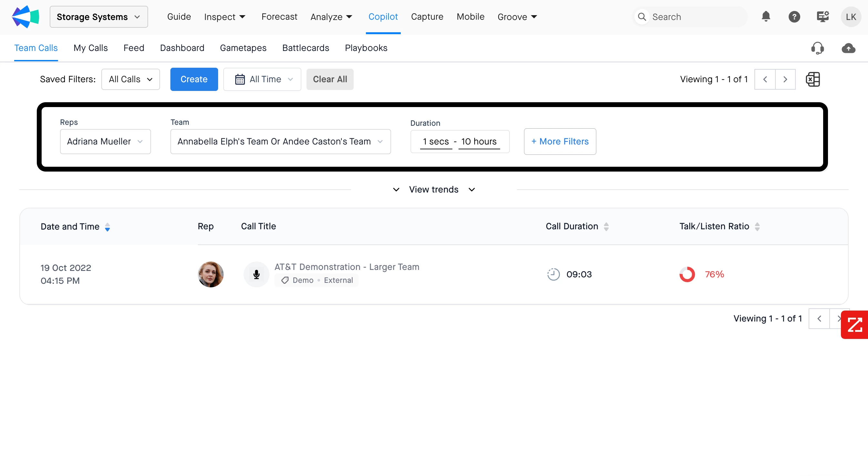868x476 pixels.
Task: Open the Forecast menu item
Action: (x=279, y=17)
